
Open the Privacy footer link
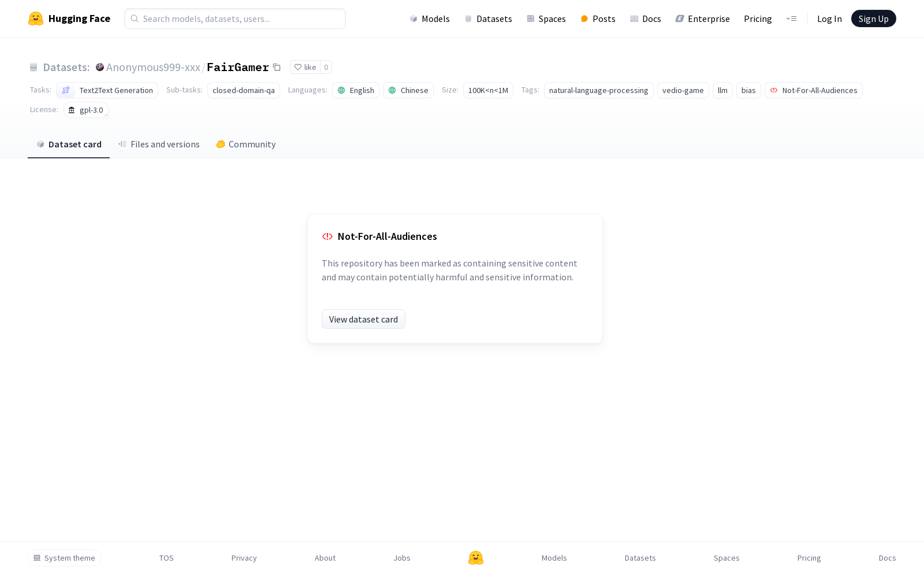(244, 558)
